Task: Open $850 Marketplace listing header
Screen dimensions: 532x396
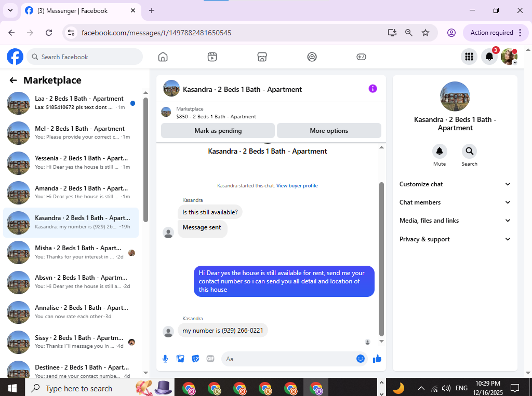Action: pos(271,113)
